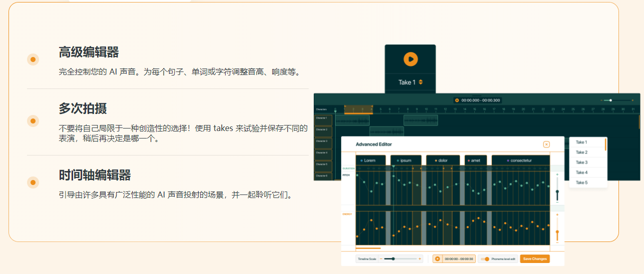The width and height of the screenshot is (644, 274).
Task: Select the consectetur word block
Action: pos(520,160)
